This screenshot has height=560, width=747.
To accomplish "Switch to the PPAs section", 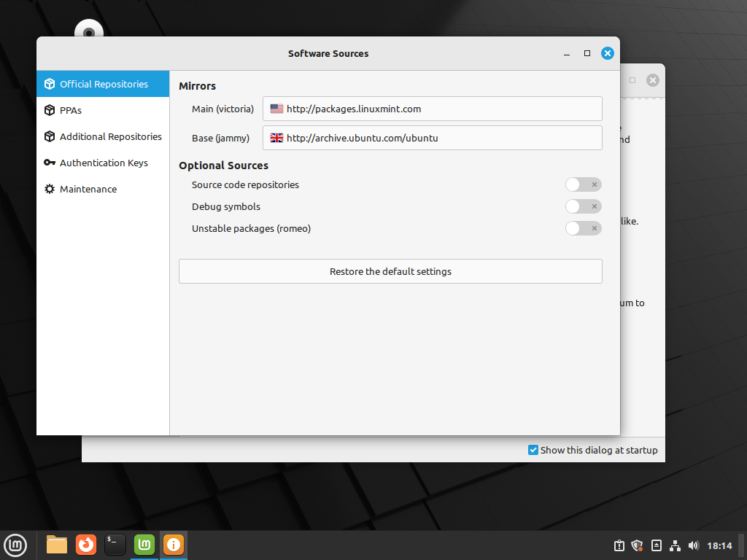I will coord(71,110).
